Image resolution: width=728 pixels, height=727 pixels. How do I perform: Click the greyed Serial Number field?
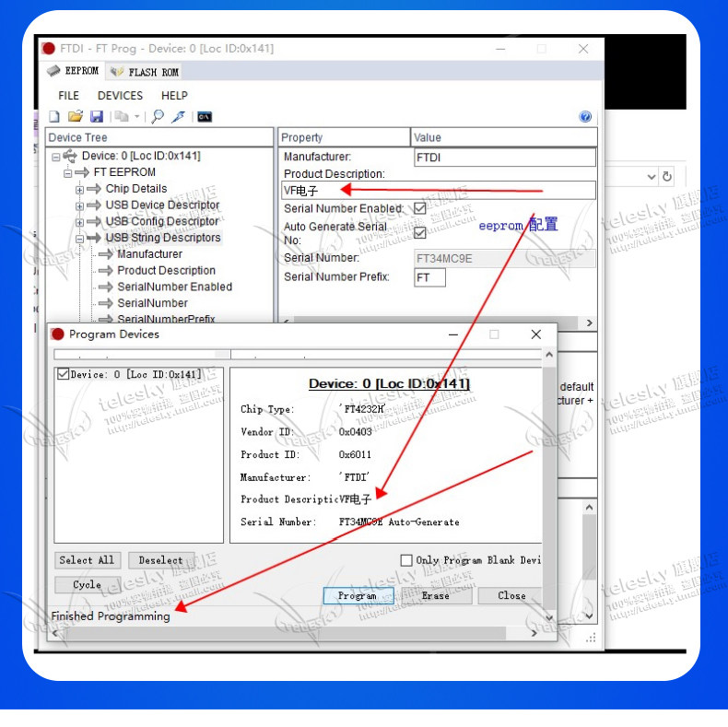pyautogui.click(x=505, y=259)
